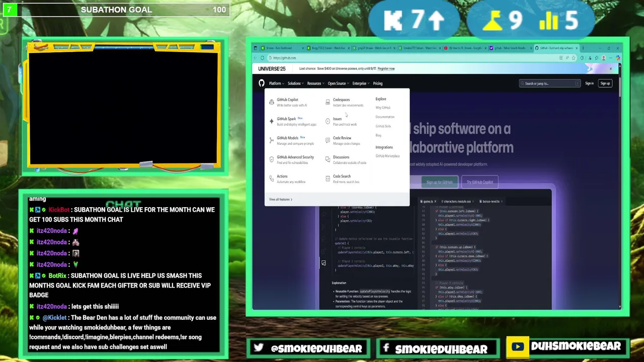
Task: Close the Stream - Kick Dashboard browser tab
Action: coord(303,48)
